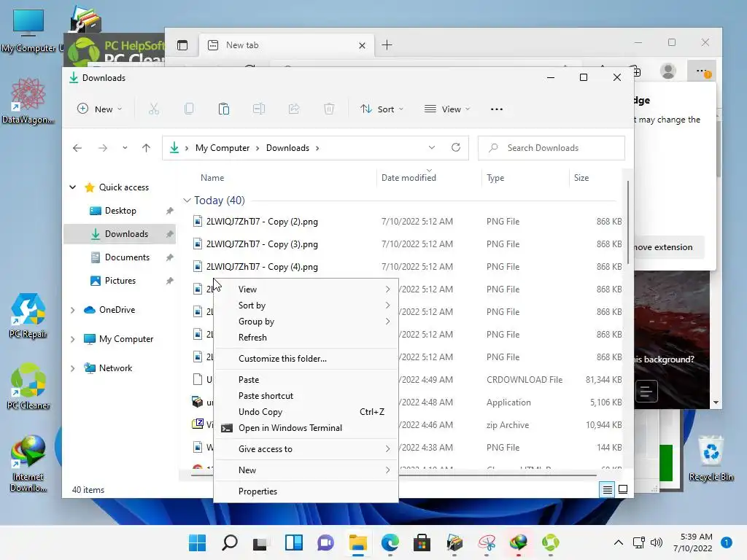Open Microsoft Store on taskbar
747x560 pixels.
click(422, 542)
